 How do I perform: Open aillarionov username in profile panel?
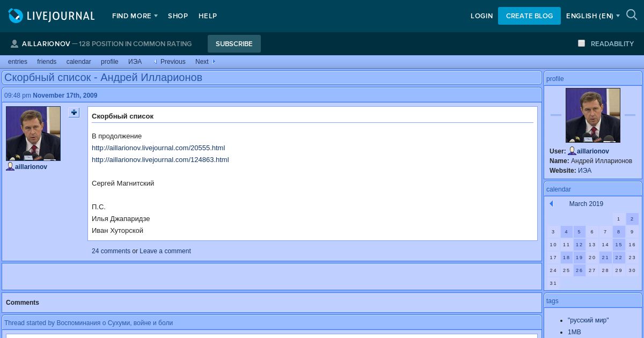pos(593,151)
